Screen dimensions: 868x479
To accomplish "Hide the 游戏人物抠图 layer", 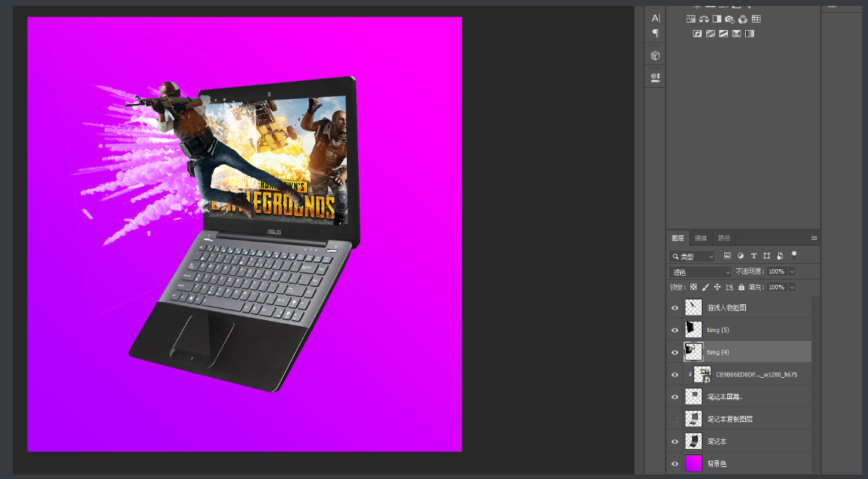I will 675,307.
